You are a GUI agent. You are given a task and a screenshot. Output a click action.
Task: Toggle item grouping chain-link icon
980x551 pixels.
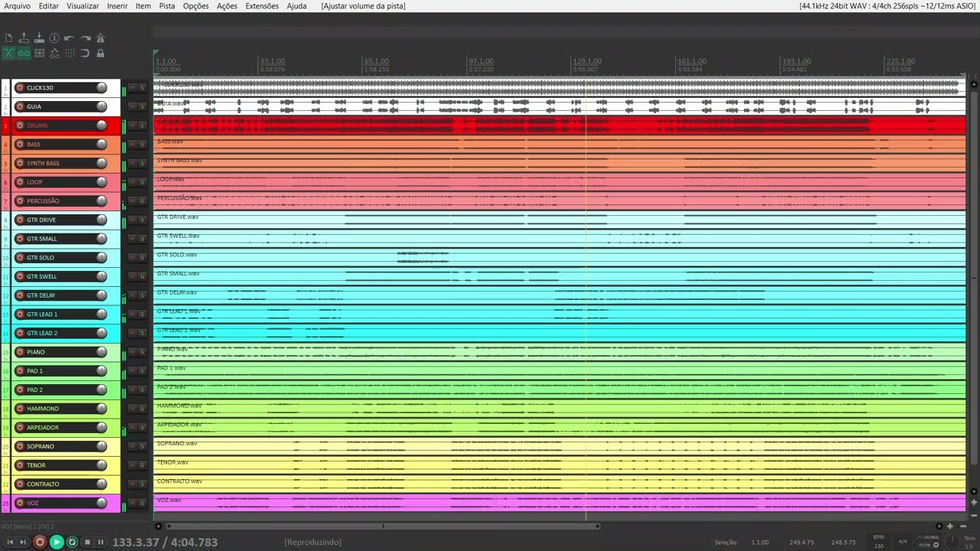point(24,54)
